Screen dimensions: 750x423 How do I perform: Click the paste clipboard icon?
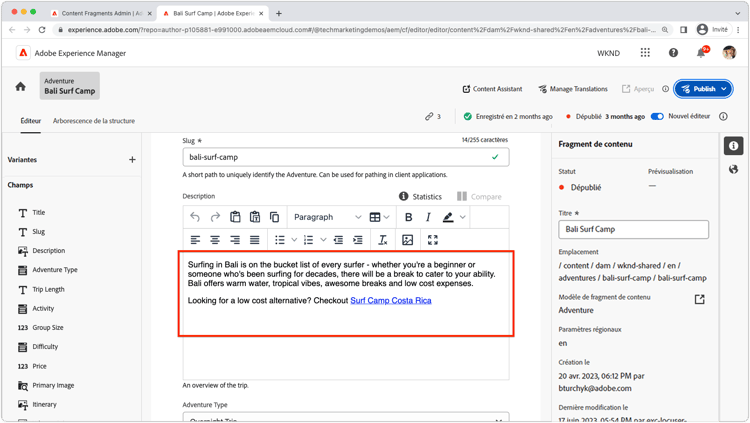235,217
